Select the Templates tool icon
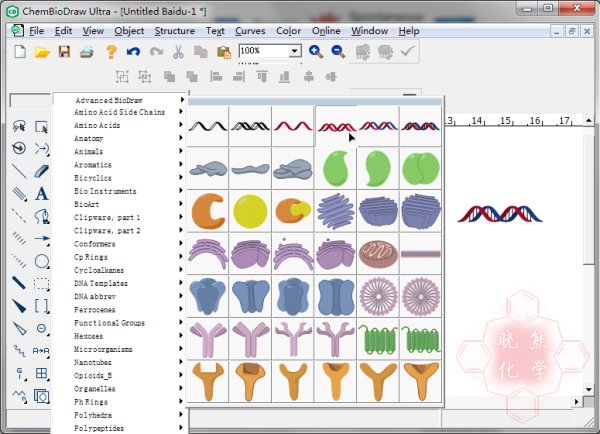Viewport: 600px width, 434px height. click(41, 396)
